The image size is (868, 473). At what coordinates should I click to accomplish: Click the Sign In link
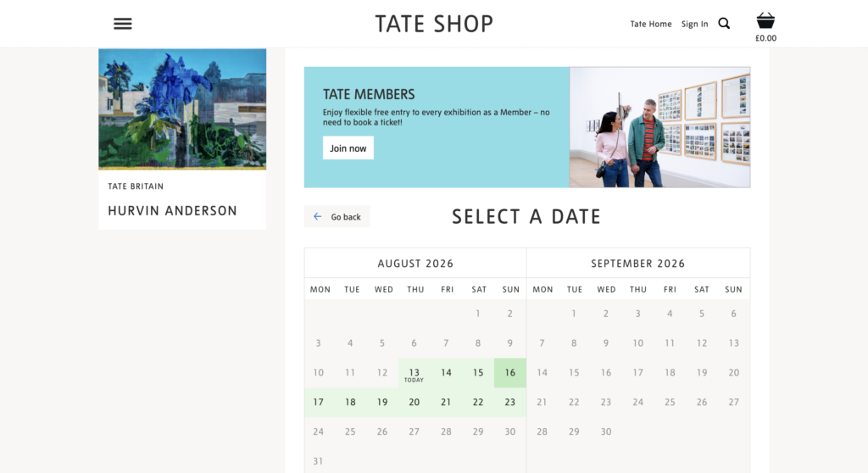pos(694,24)
